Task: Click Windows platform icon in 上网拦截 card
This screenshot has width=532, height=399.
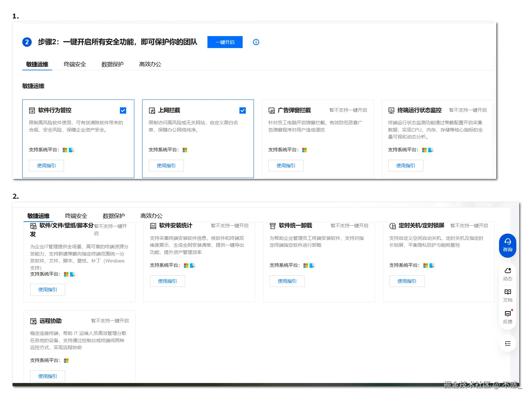Action: point(185,150)
